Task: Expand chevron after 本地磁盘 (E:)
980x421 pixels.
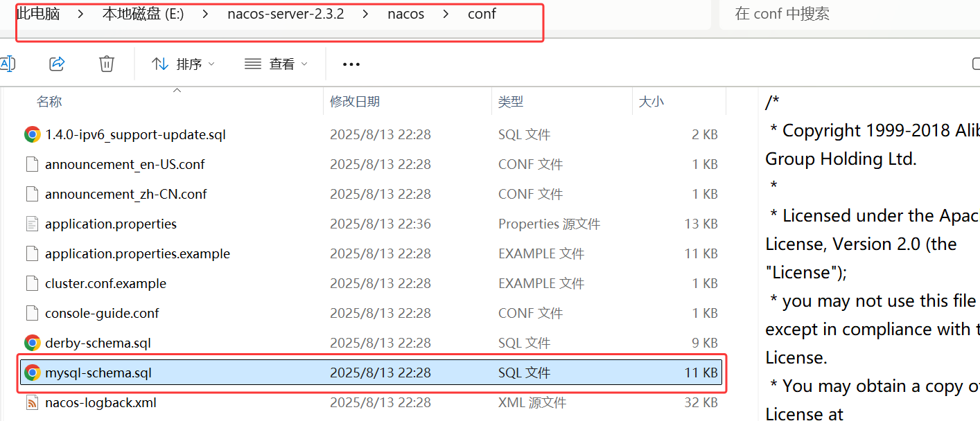Action: [x=206, y=14]
